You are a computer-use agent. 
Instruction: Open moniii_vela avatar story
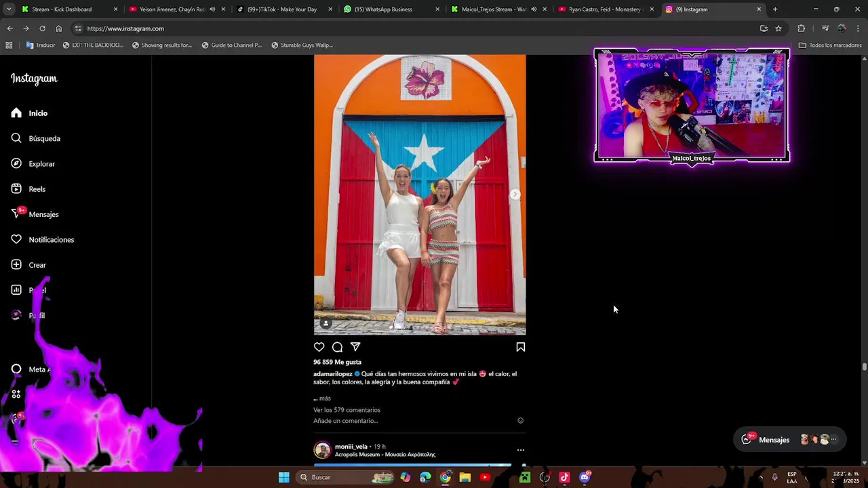[x=322, y=450]
